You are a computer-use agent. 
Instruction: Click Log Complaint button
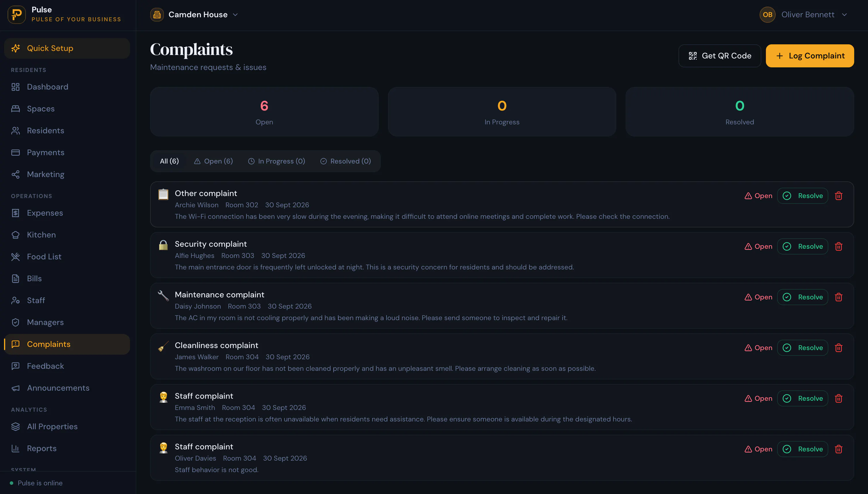(810, 56)
